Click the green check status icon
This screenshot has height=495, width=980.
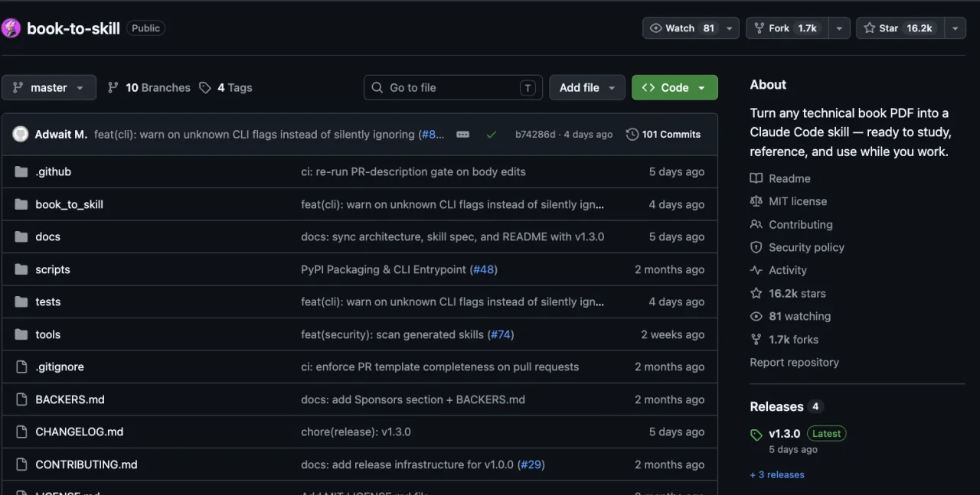click(x=492, y=134)
